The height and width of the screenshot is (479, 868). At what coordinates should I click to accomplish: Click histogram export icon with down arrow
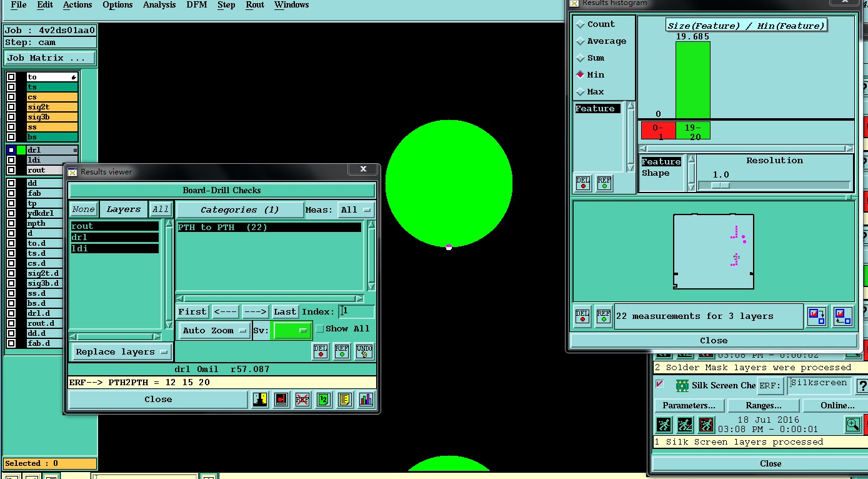click(x=817, y=316)
